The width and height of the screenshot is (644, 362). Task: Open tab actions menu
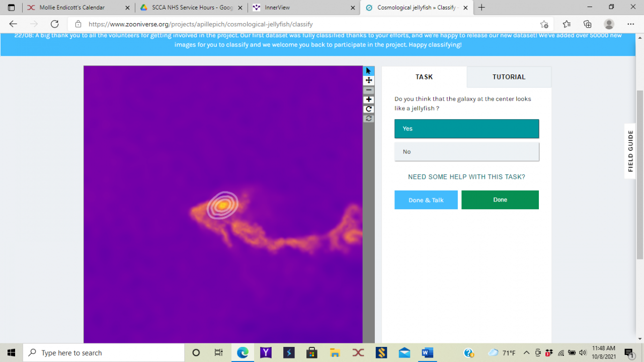click(x=11, y=8)
